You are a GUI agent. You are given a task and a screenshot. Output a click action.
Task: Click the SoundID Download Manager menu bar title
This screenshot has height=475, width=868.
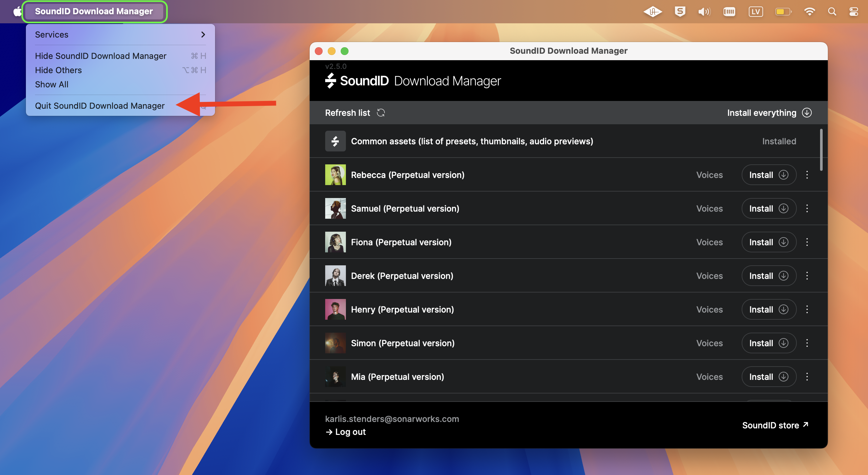point(94,11)
